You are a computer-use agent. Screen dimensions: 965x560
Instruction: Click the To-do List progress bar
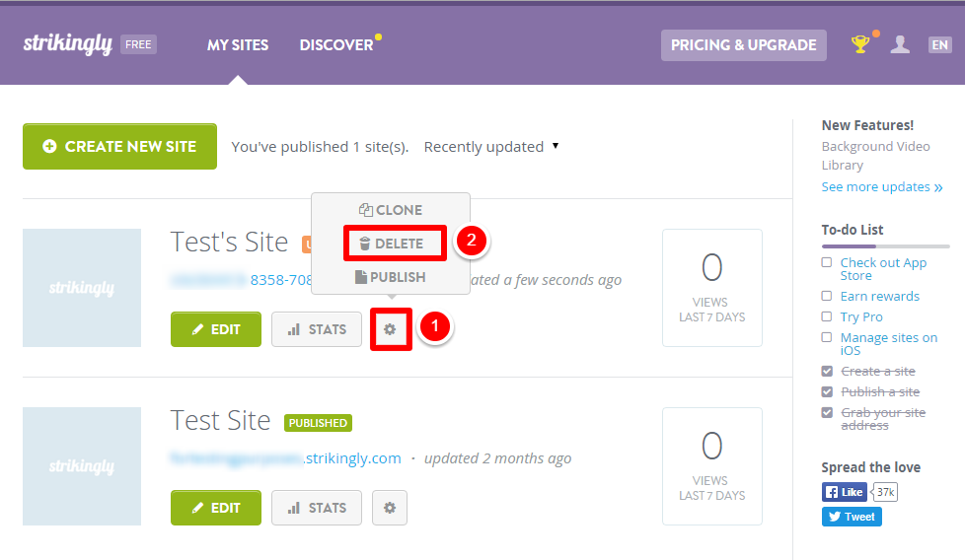tap(886, 246)
